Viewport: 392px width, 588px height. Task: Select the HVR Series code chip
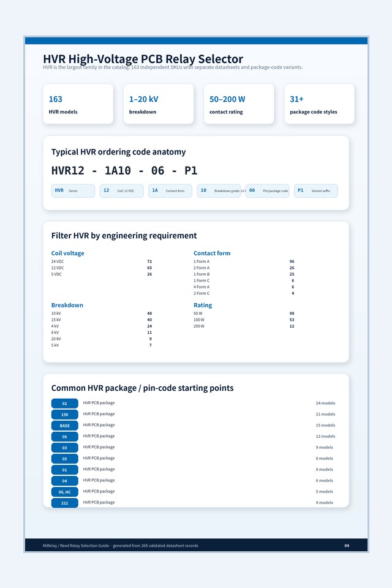point(73,190)
